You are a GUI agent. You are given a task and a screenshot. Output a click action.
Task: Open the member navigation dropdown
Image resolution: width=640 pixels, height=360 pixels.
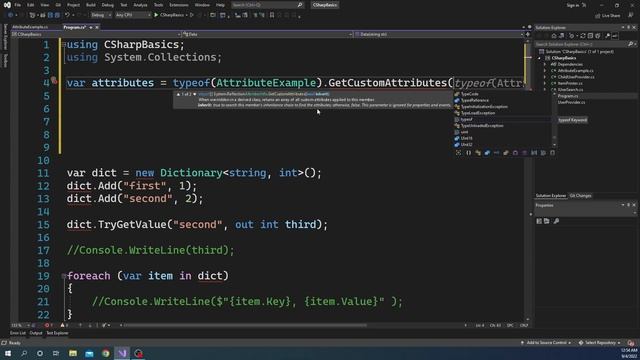[439, 34]
